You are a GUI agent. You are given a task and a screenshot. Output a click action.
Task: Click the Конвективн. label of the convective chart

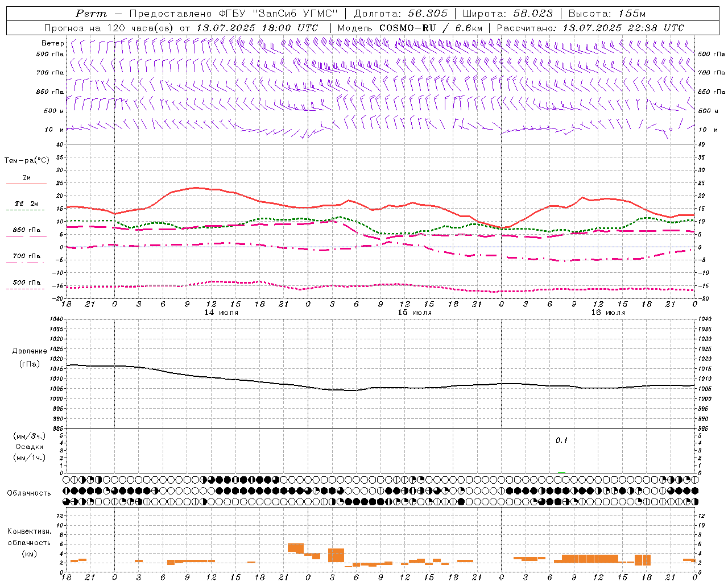(x=30, y=531)
